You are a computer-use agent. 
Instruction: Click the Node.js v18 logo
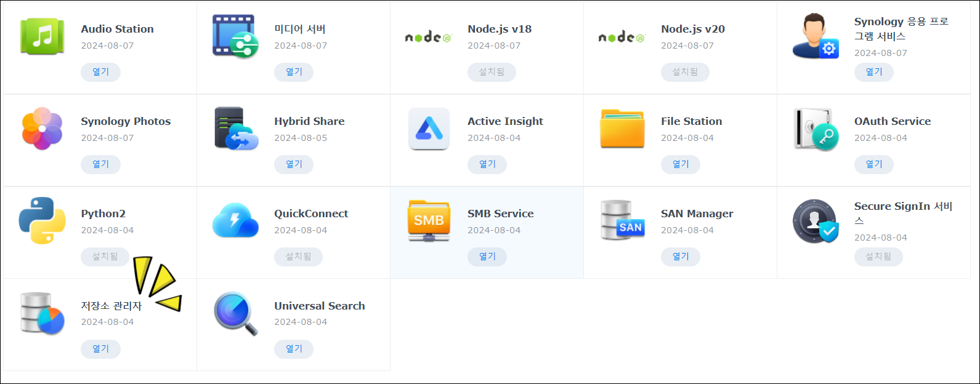coord(428,37)
